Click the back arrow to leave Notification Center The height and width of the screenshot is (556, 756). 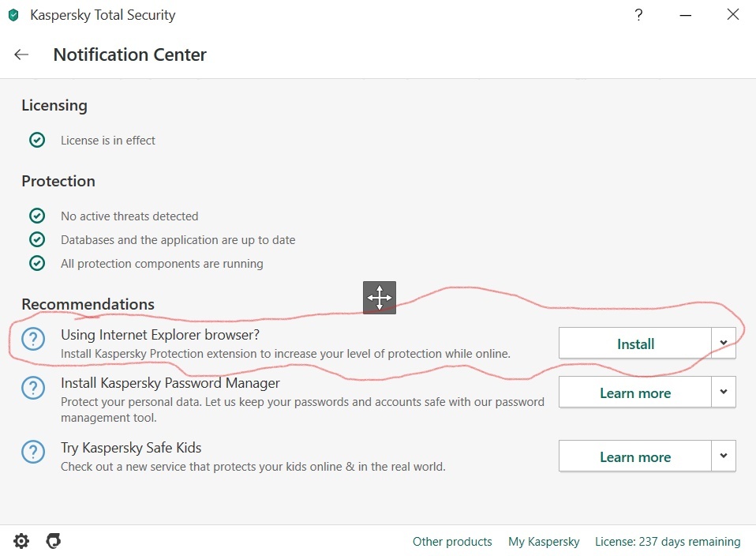click(21, 54)
